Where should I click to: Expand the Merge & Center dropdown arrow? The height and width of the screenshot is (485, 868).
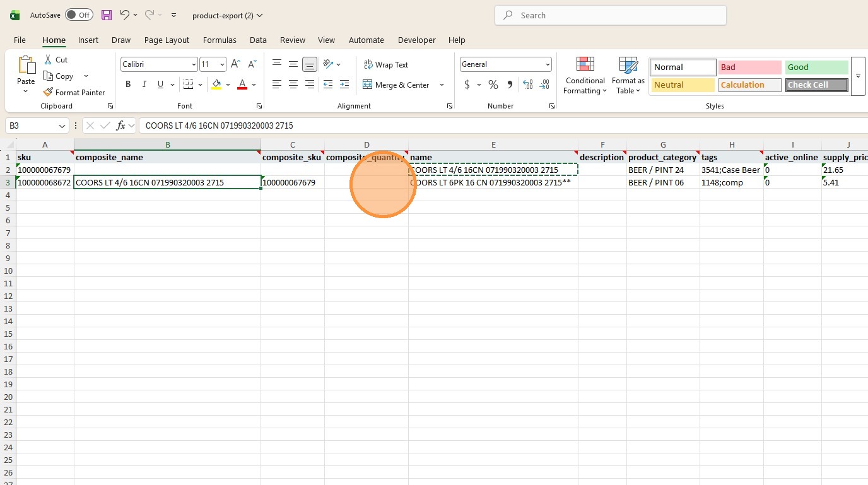tap(442, 85)
